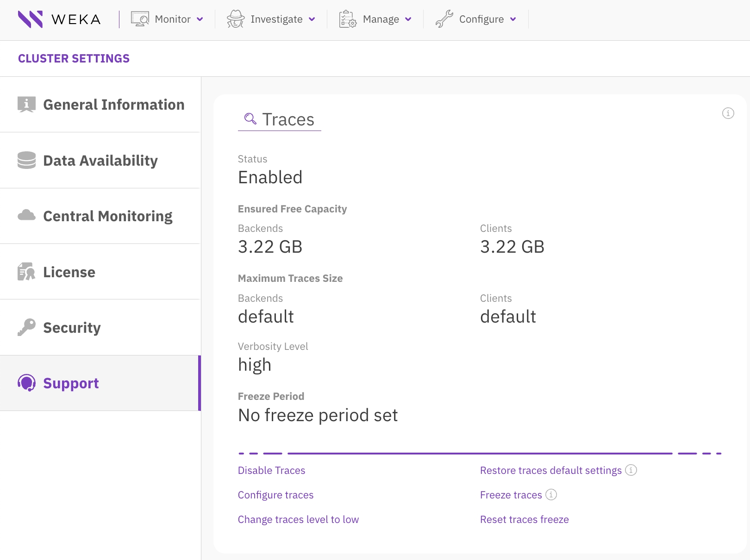Expand the Monitor dropdown menu

pos(200,19)
